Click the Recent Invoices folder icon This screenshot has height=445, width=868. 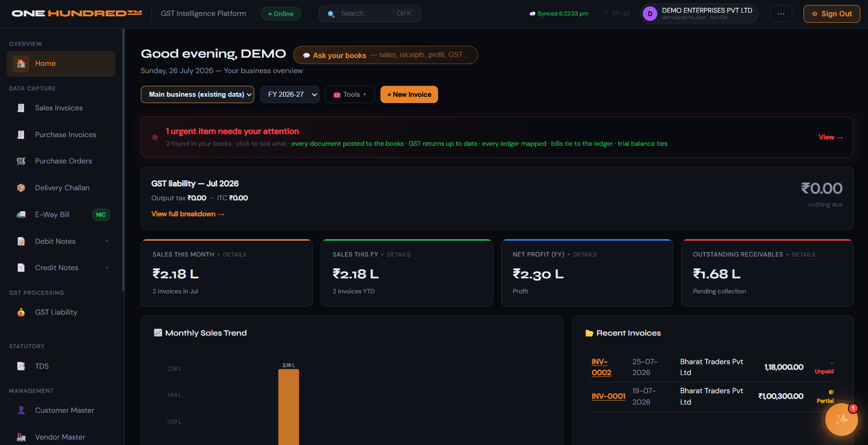589,333
